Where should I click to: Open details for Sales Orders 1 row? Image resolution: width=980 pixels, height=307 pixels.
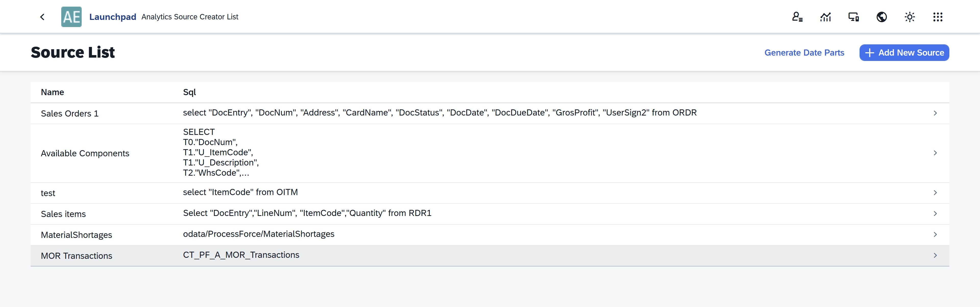936,113
